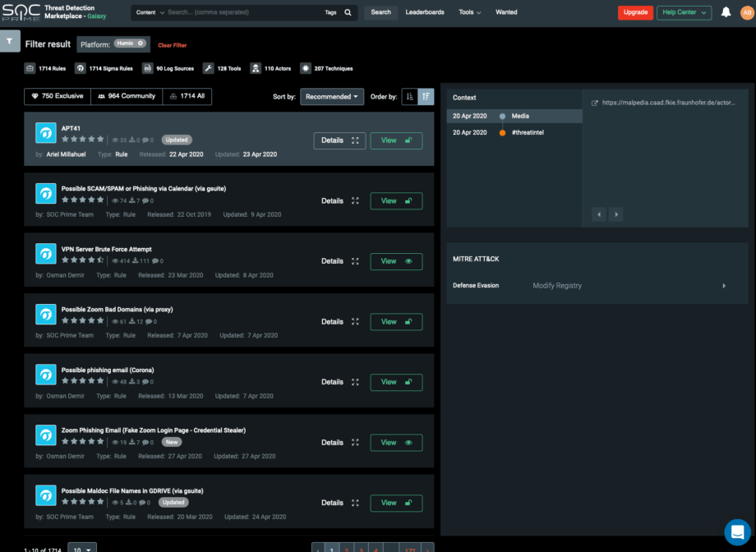Click the Possible Zoom Bad Domains rule icon

46,315
